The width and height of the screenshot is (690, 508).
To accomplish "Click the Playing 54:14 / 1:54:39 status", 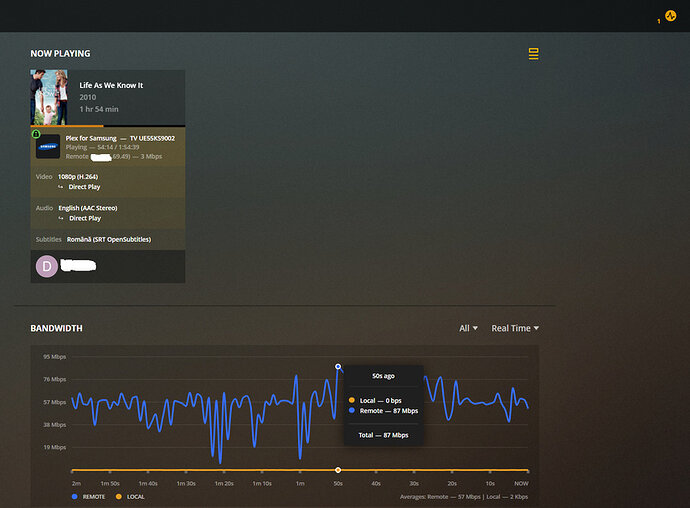I will click(x=103, y=147).
